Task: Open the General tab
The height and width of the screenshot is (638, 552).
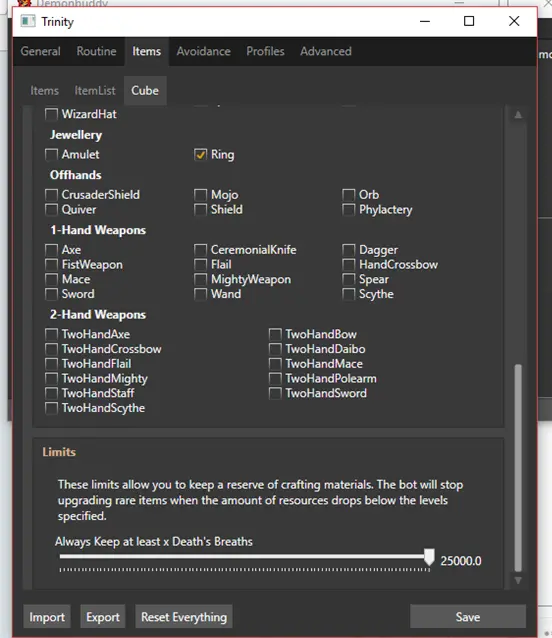Action: [x=40, y=51]
